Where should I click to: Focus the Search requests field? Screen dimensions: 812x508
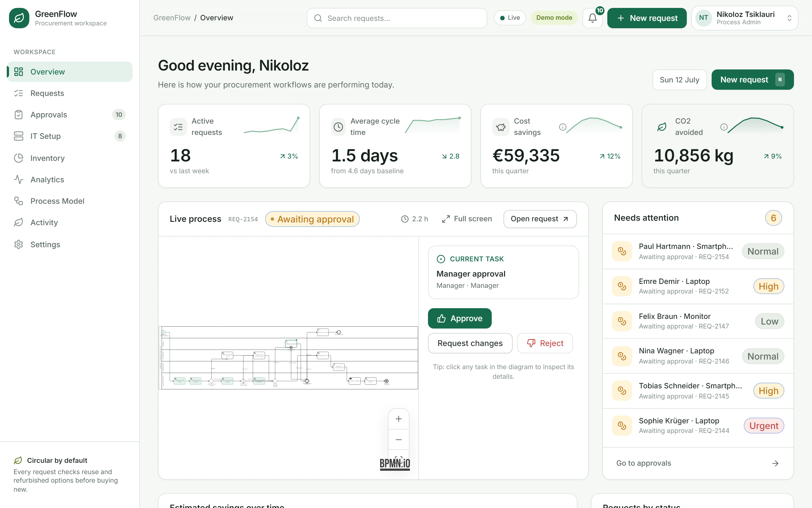pos(397,18)
